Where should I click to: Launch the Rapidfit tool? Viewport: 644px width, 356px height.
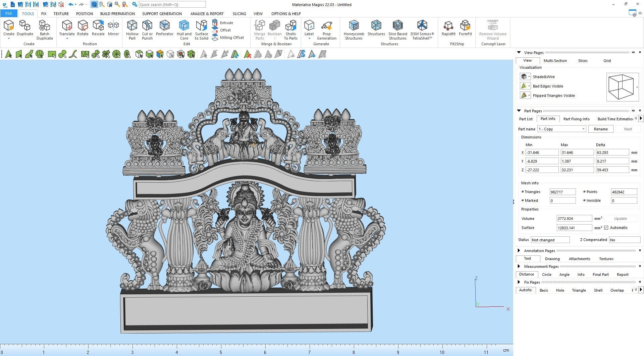click(x=448, y=28)
